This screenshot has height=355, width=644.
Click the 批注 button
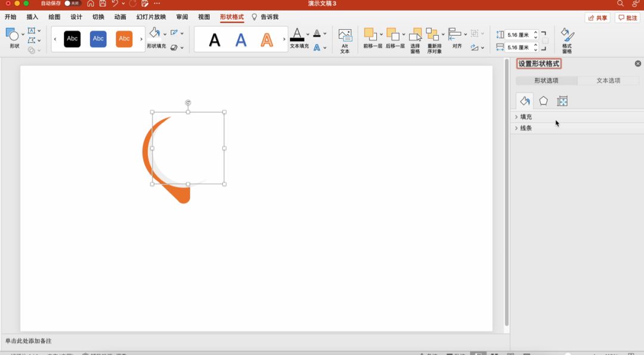click(627, 18)
